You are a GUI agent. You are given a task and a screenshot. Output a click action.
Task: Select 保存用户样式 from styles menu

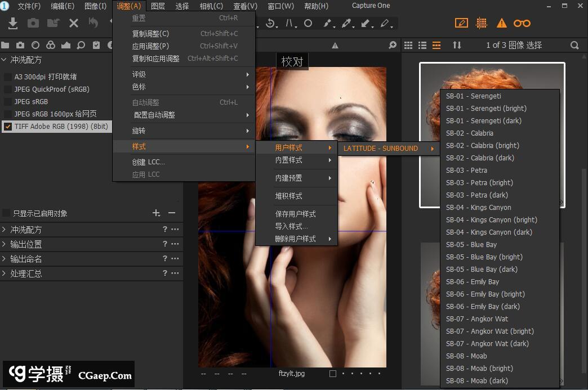(295, 214)
